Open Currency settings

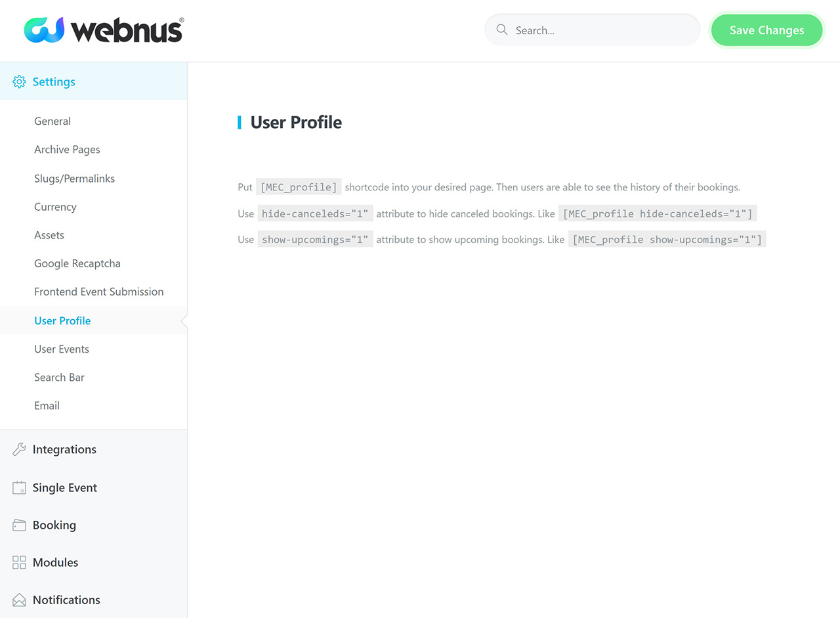tap(55, 207)
